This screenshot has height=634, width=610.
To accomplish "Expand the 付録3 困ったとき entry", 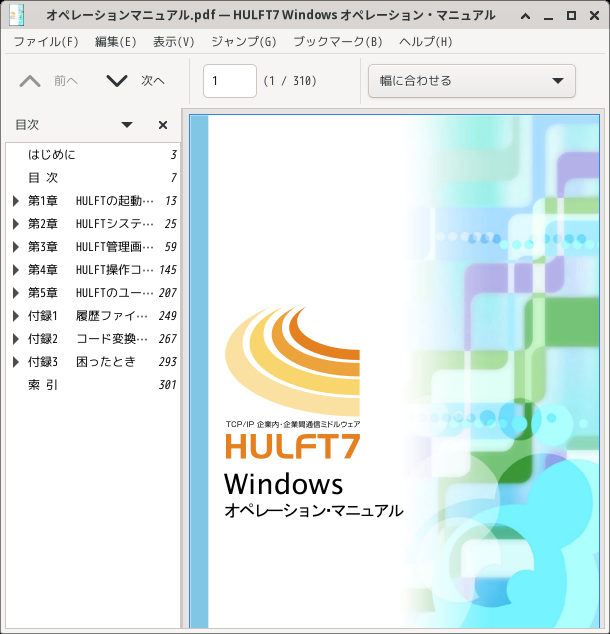I will click(x=16, y=362).
